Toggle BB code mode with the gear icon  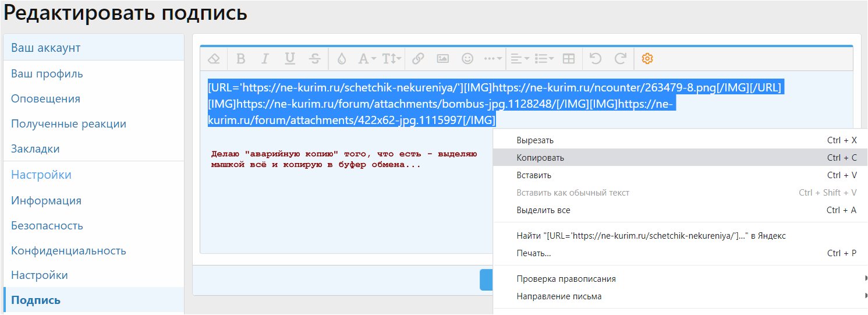pyautogui.click(x=647, y=59)
